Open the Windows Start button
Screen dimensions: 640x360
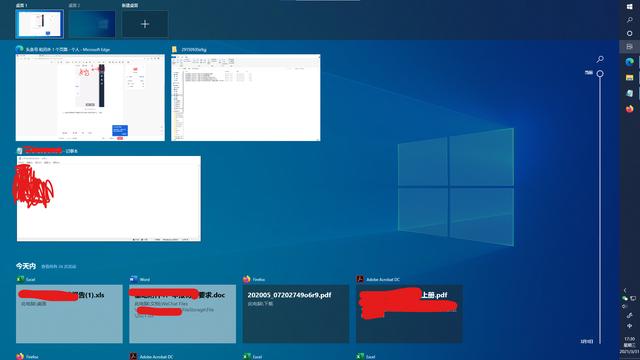(629, 7)
